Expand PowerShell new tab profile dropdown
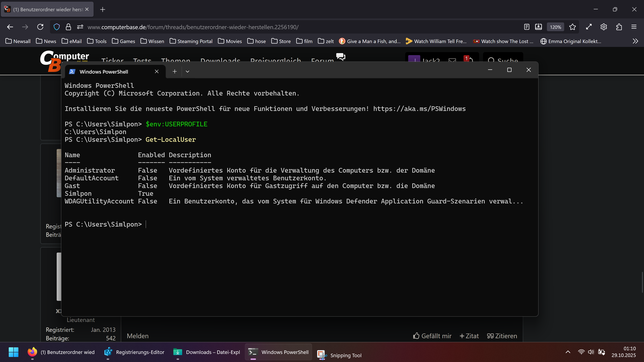This screenshot has height=362, width=644. pyautogui.click(x=187, y=72)
